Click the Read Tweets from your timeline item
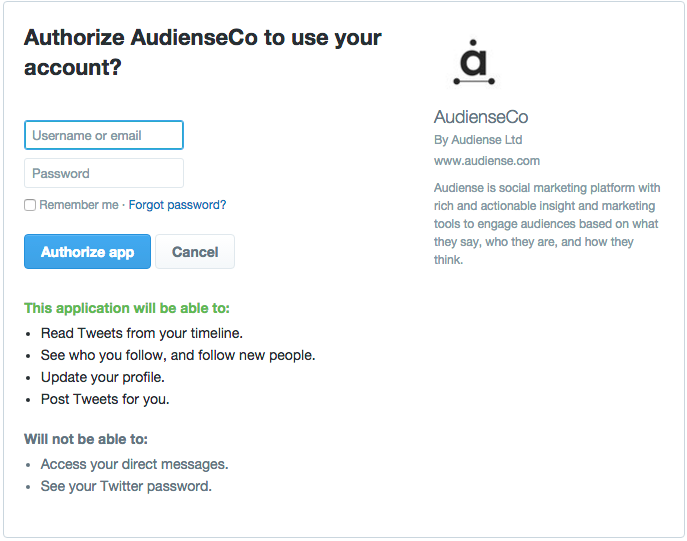687x541 pixels. [x=142, y=333]
